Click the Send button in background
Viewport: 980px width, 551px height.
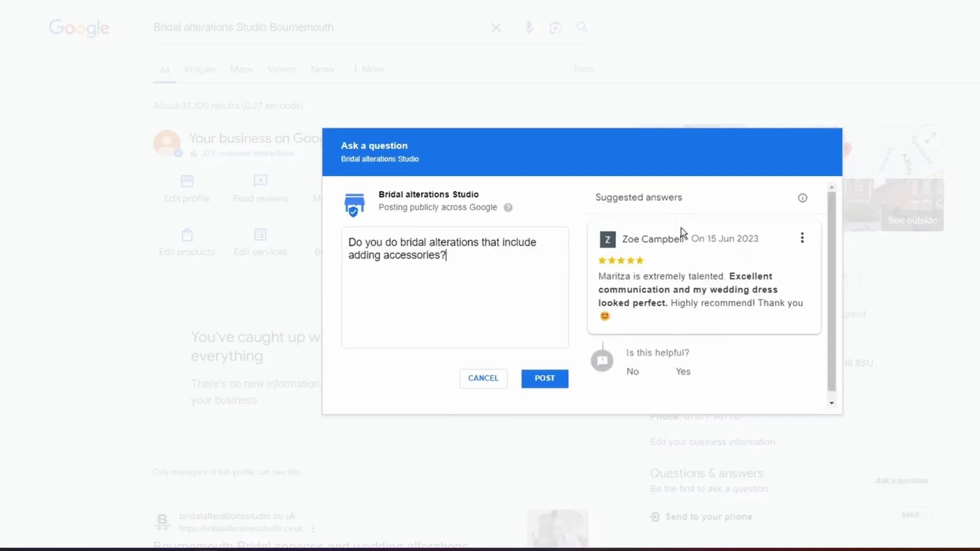(910, 515)
